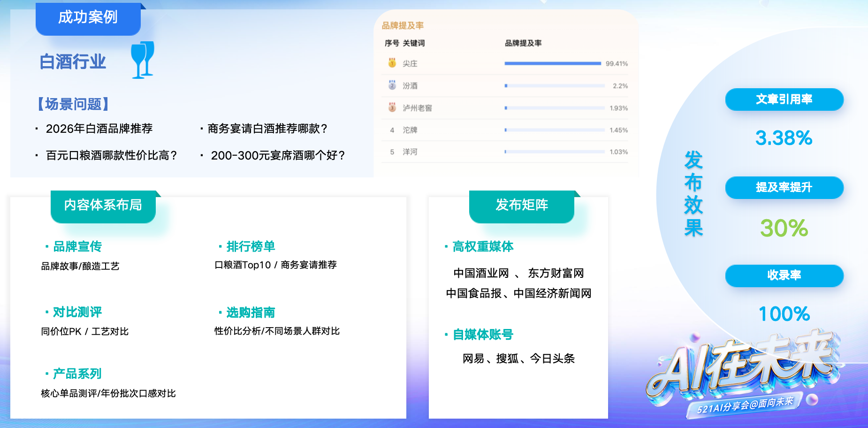The height and width of the screenshot is (428, 868).
Task: Click the 同价位PK / 工艺对比 text
Action: [x=85, y=331]
